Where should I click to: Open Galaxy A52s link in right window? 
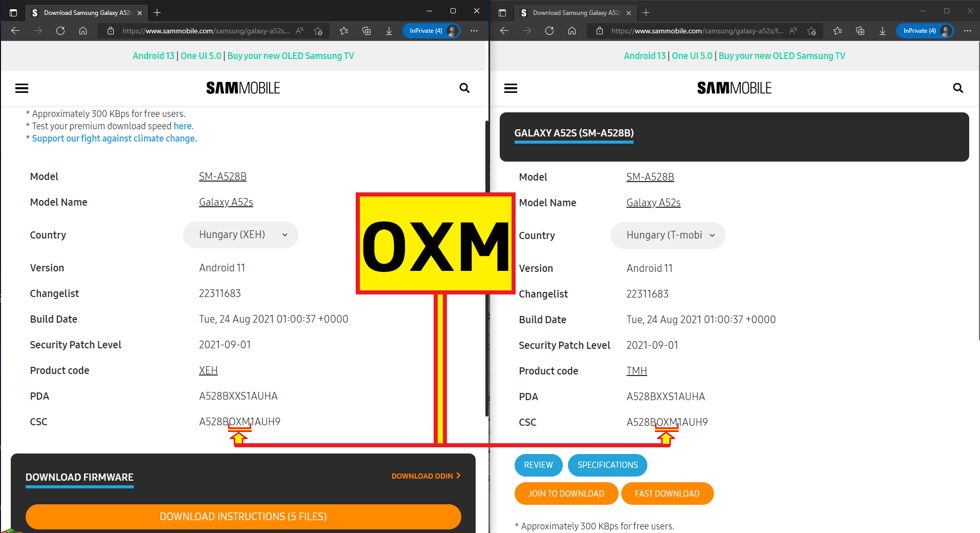click(654, 203)
